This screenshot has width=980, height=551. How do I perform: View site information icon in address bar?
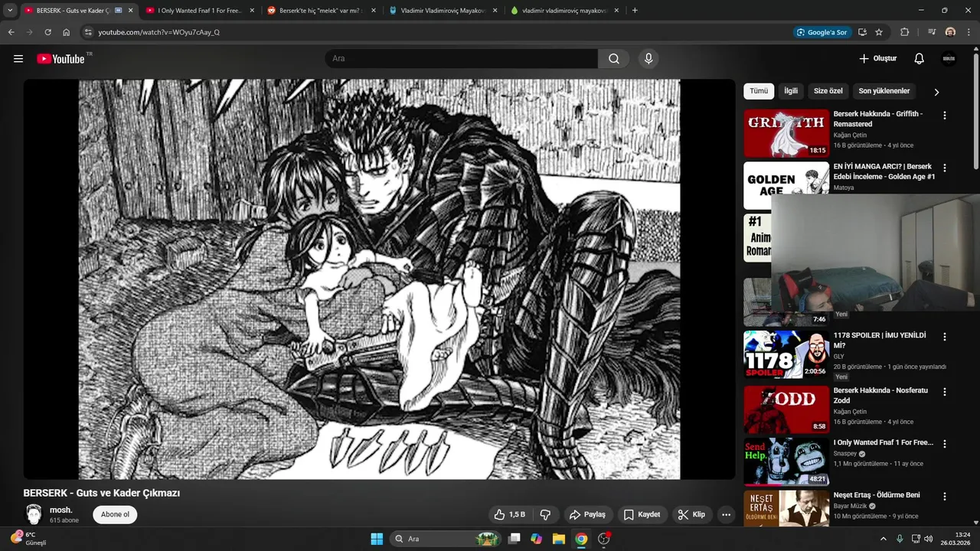[x=88, y=32]
